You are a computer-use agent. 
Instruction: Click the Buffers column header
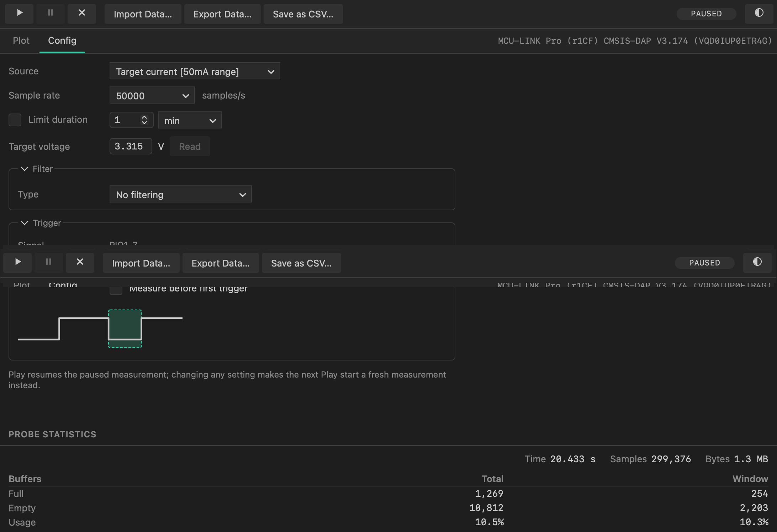(x=25, y=479)
